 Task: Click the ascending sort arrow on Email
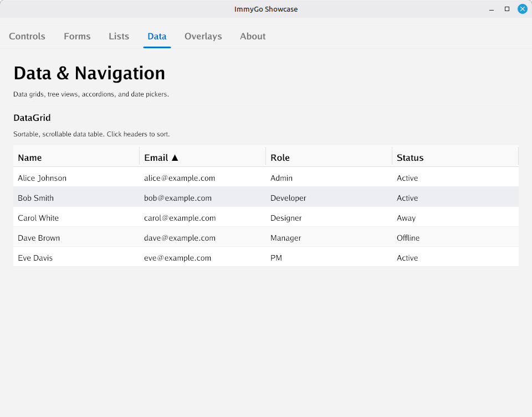[x=175, y=157]
